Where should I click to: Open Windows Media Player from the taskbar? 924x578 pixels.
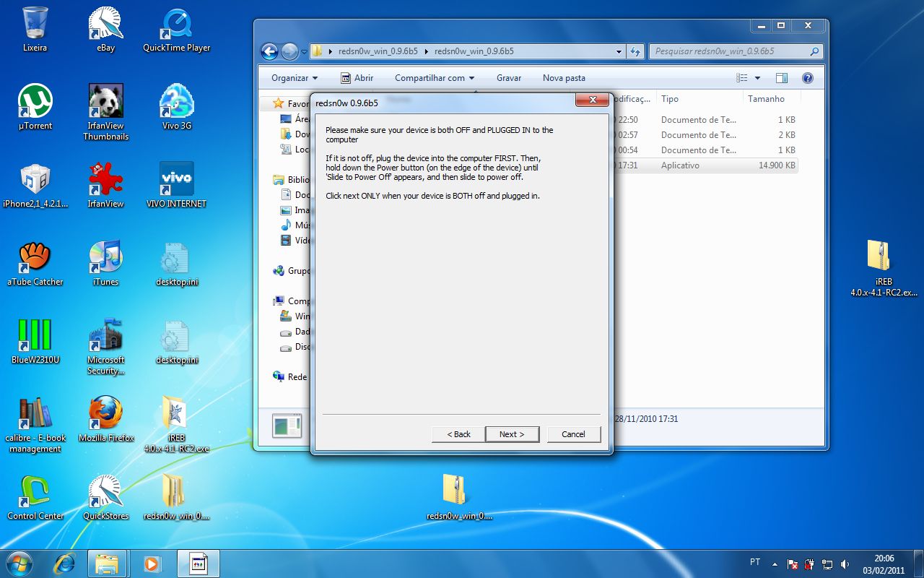point(152,564)
